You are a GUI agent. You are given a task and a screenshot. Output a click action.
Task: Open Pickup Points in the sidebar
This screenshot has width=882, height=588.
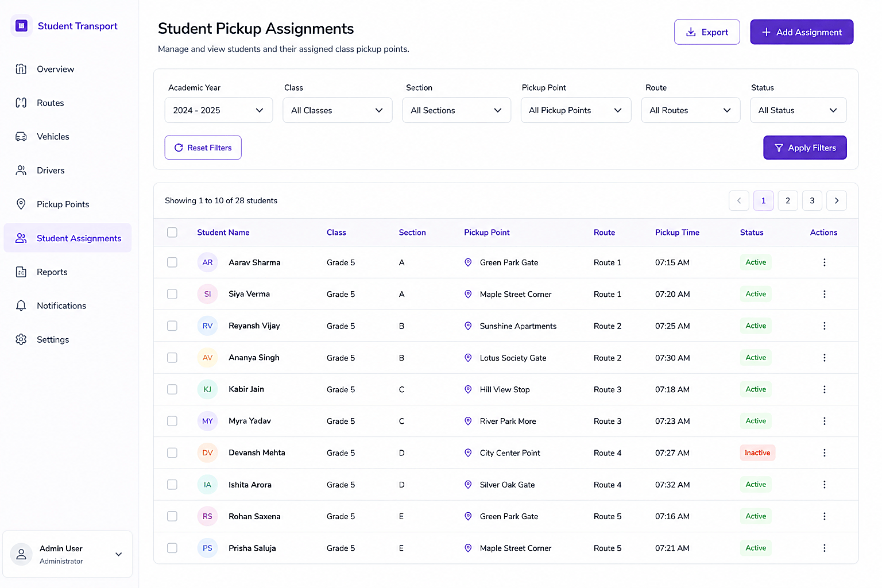click(x=68, y=204)
